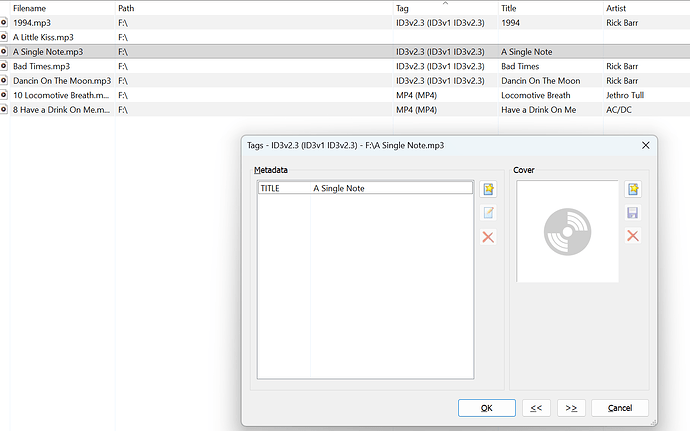
Task: Cancel the Tags dialog
Action: click(x=620, y=408)
